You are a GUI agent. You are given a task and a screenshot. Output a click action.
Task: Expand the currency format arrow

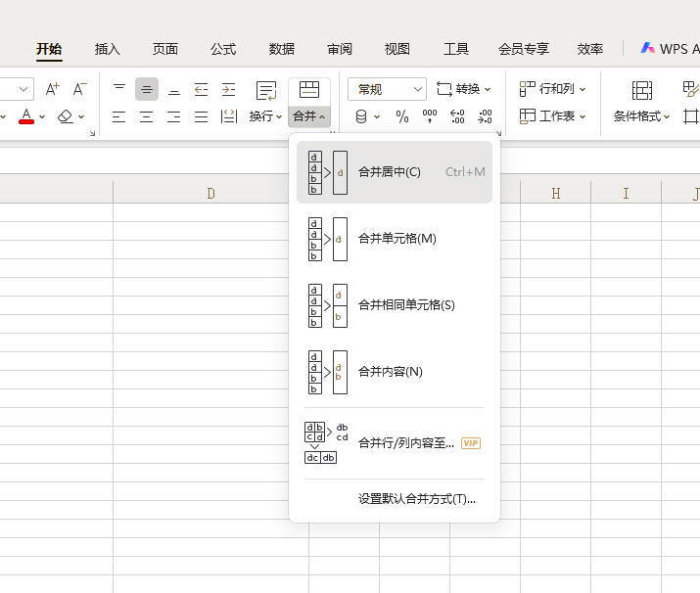(377, 116)
